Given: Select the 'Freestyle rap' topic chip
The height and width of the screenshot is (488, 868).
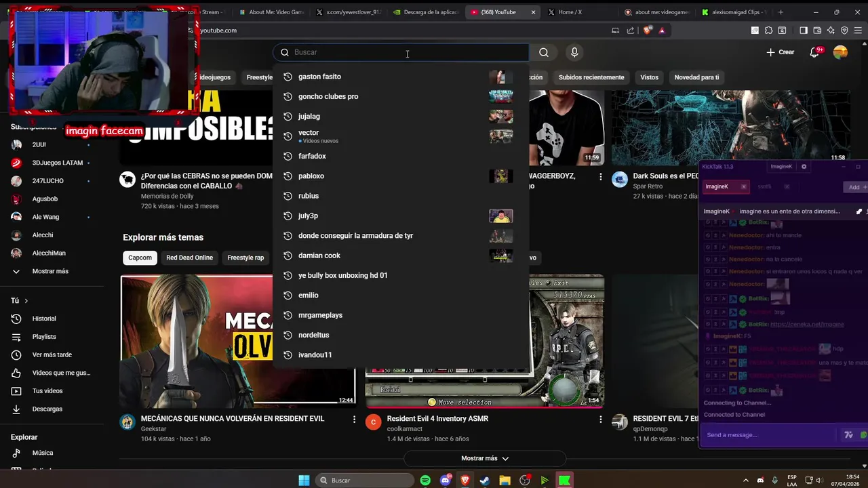Looking at the screenshot, I should click(x=245, y=258).
